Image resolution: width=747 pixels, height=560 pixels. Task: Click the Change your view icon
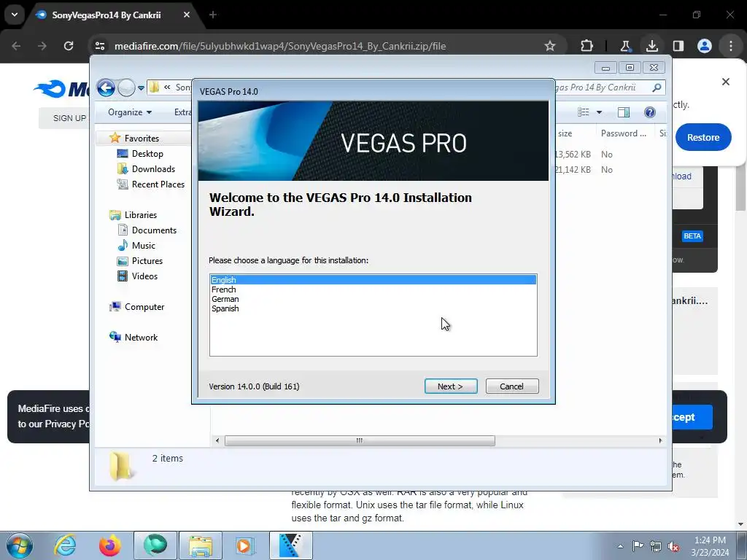[x=584, y=112]
